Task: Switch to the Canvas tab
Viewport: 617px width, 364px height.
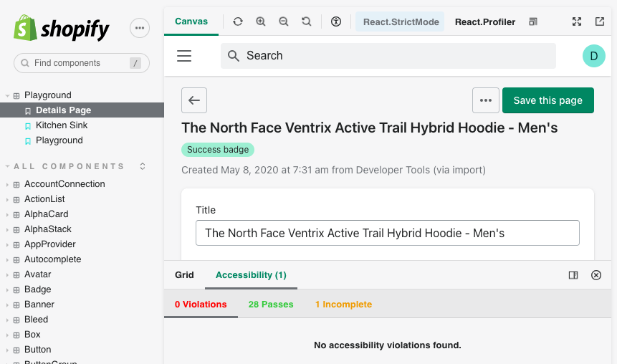Action: click(x=191, y=21)
